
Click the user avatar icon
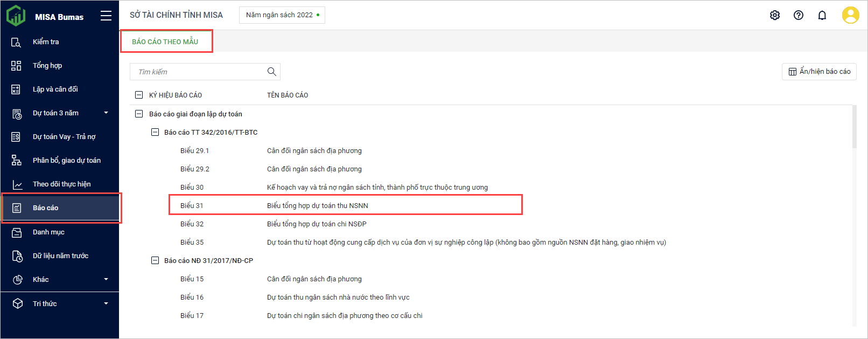tap(850, 15)
